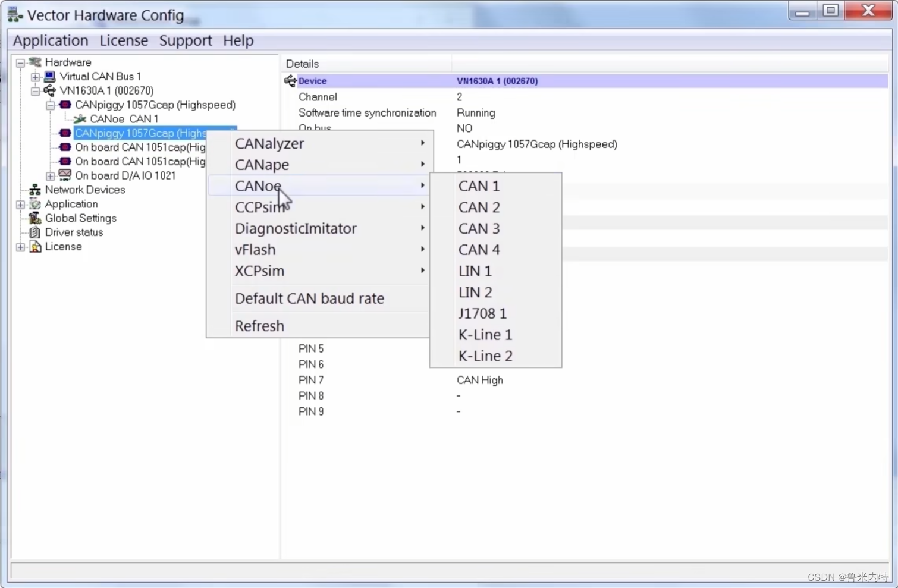Select Virtual CAN Bus 1 tree item
The image size is (898, 588).
point(101,77)
